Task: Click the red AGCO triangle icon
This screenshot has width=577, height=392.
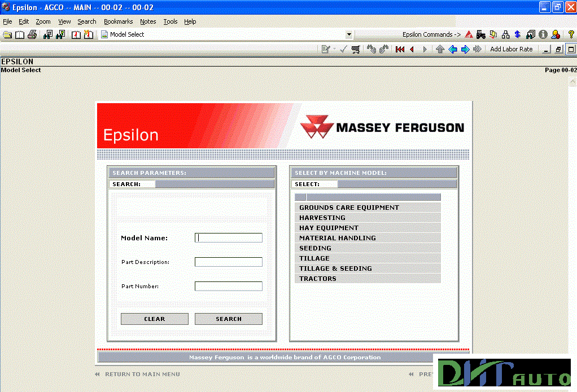Action: (x=469, y=34)
